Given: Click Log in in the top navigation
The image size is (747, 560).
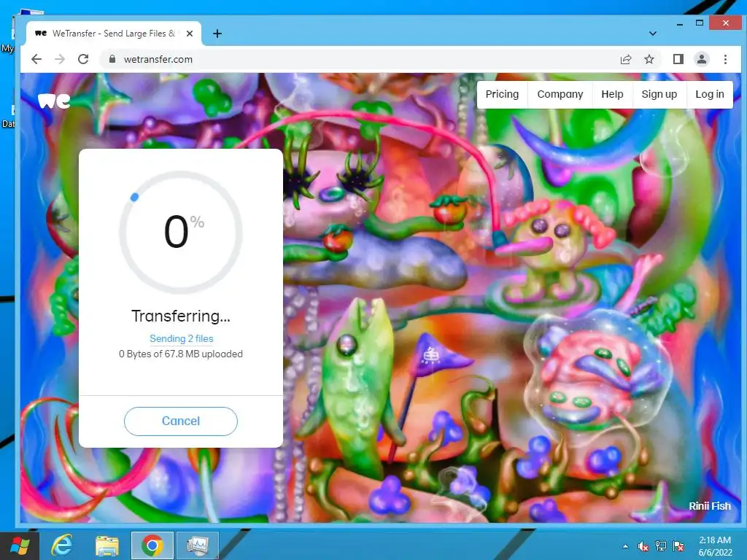Looking at the screenshot, I should tap(710, 94).
